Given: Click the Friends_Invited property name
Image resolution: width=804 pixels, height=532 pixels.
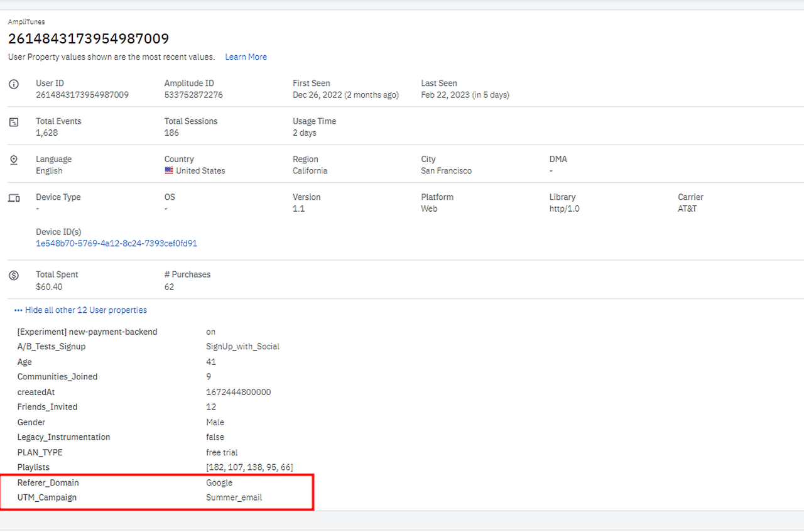Looking at the screenshot, I should pyautogui.click(x=47, y=407).
